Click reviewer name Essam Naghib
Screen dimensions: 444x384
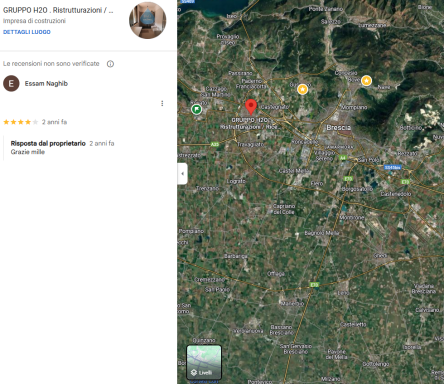(46, 83)
